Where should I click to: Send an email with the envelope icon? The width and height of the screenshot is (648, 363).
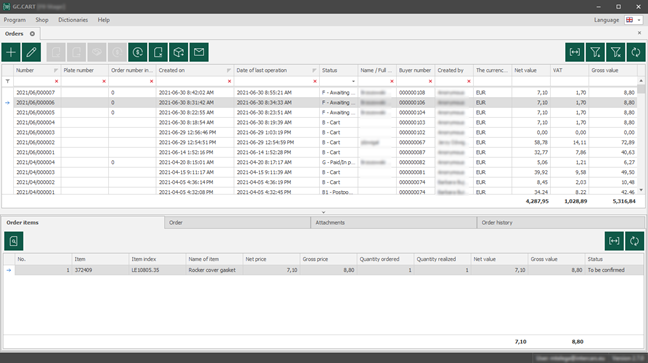coord(199,52)
